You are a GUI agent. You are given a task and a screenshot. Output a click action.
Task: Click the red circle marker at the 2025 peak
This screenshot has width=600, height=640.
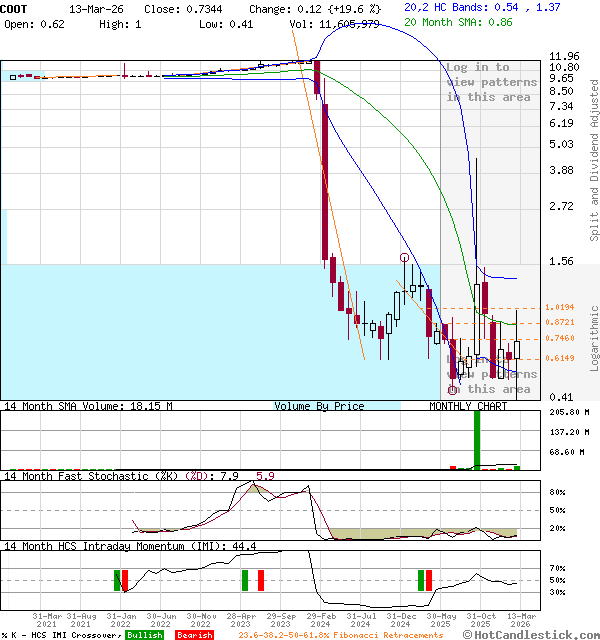[405, 258]
